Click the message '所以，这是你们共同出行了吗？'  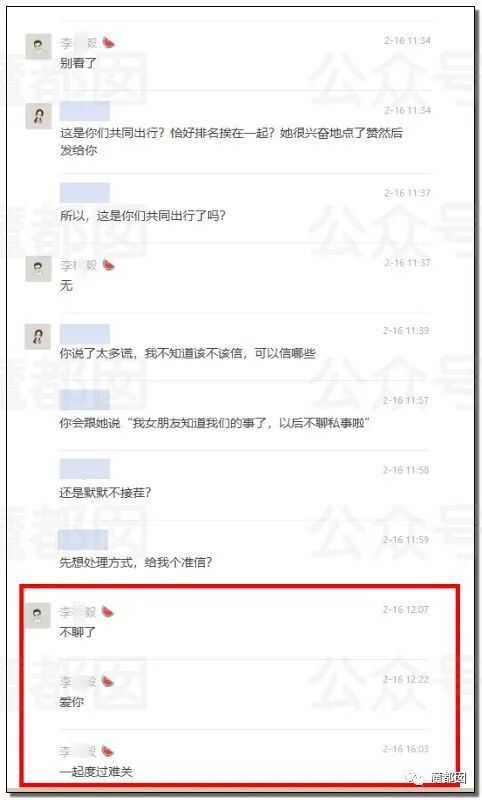pyautogui.click(x=143, y=216)
